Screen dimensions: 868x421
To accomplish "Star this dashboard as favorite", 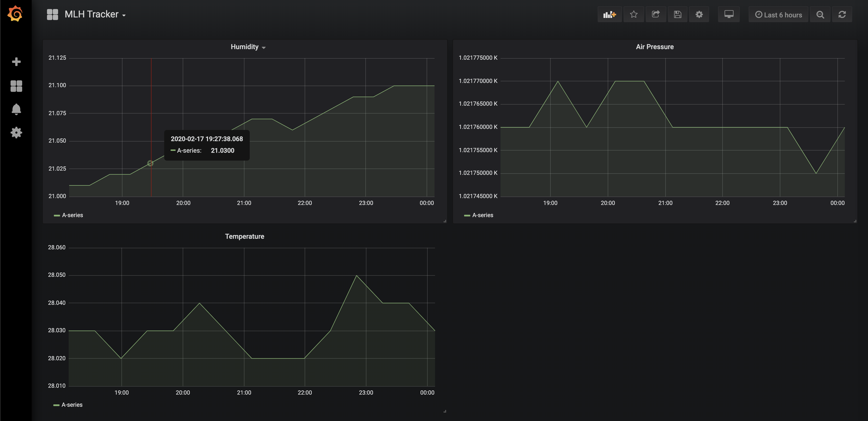I will [634, 15].
